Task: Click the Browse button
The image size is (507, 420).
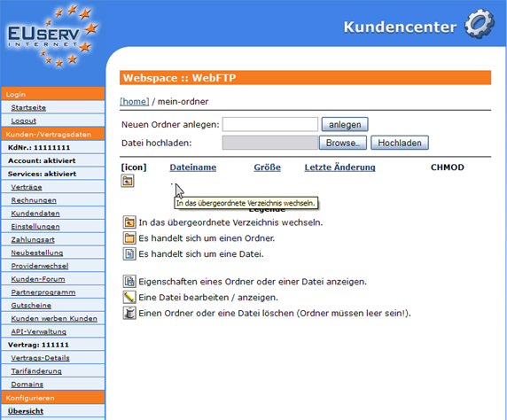Action: tap(343, 143)
